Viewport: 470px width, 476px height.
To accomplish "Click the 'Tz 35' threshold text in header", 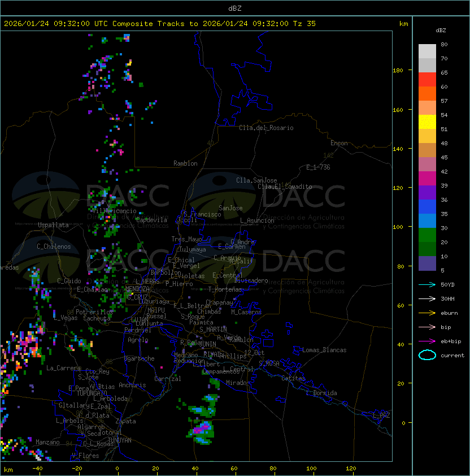I will (304, 24).
